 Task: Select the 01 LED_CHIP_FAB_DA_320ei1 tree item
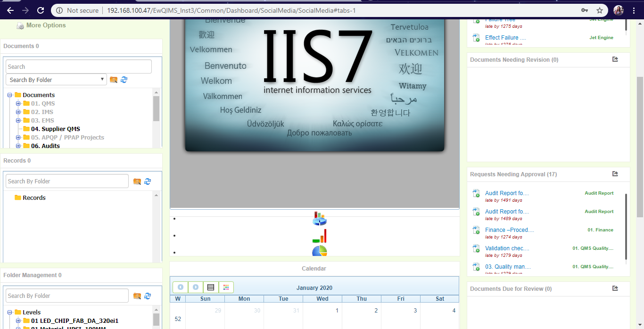[74, 321]
